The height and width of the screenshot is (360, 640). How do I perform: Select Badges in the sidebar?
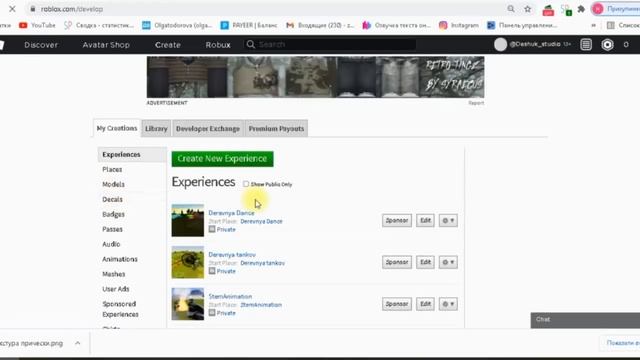pyautogui.click(x=113, y=214)
